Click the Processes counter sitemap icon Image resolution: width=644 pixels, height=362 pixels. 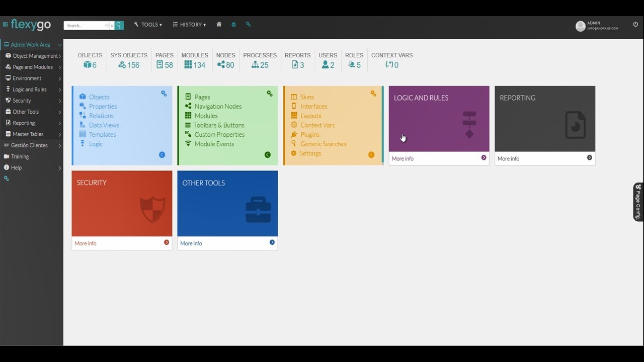click(255, 65)
